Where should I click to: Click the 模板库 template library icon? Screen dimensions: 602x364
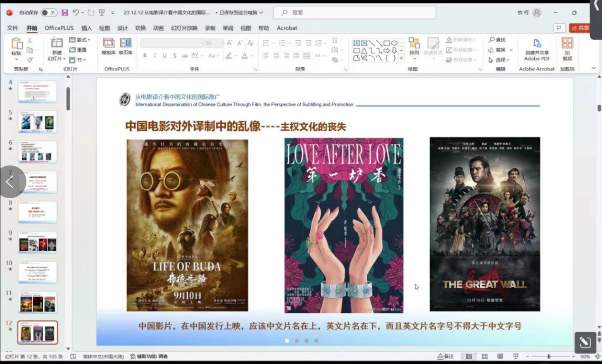tap(109, 46)
